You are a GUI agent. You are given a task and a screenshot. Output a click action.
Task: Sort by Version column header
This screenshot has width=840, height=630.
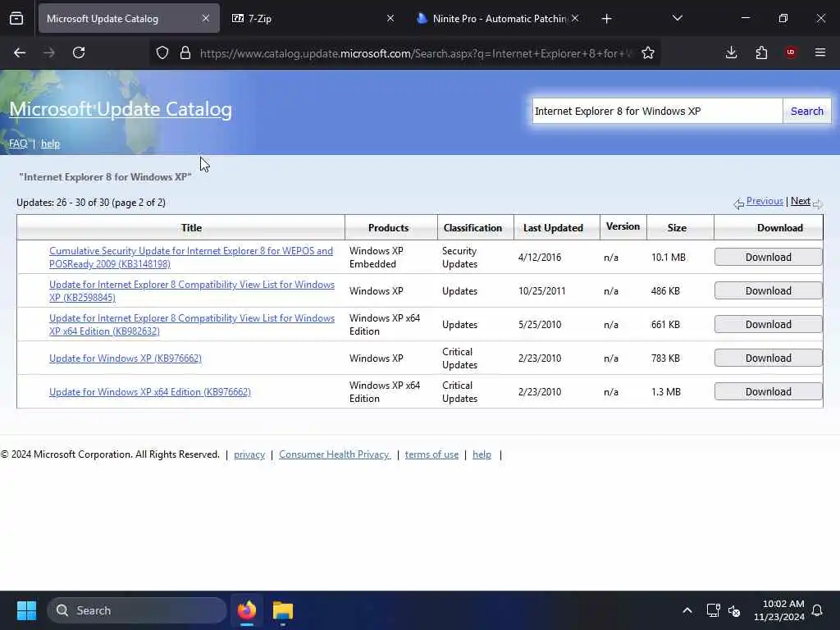click(623, 226)
